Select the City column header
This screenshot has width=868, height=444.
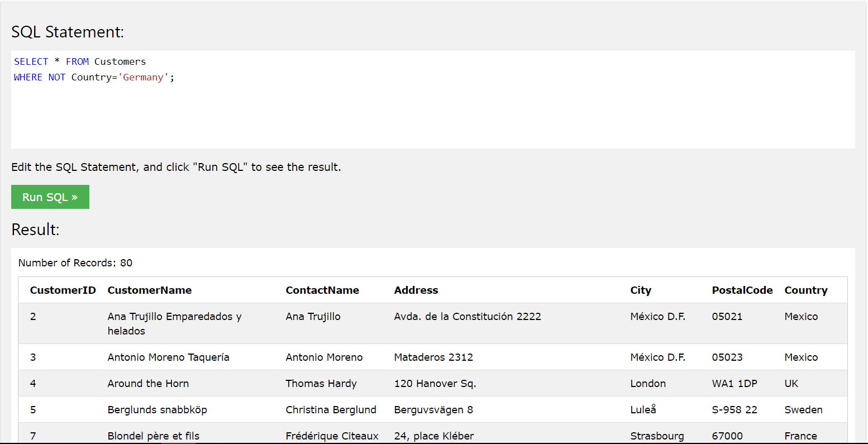[x=641, y=290]
